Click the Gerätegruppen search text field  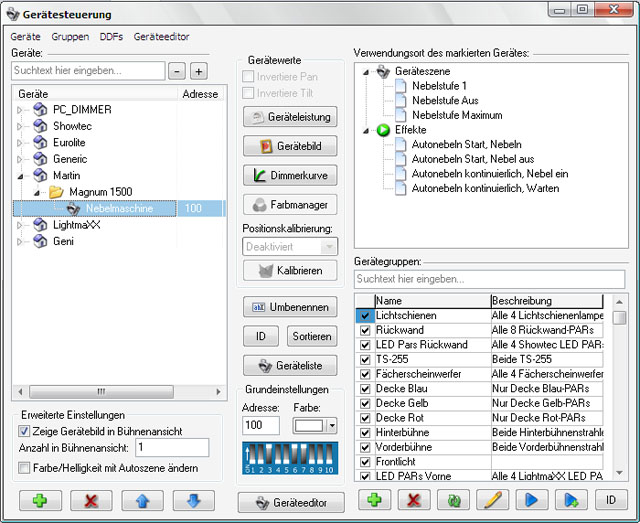(490, 278)
